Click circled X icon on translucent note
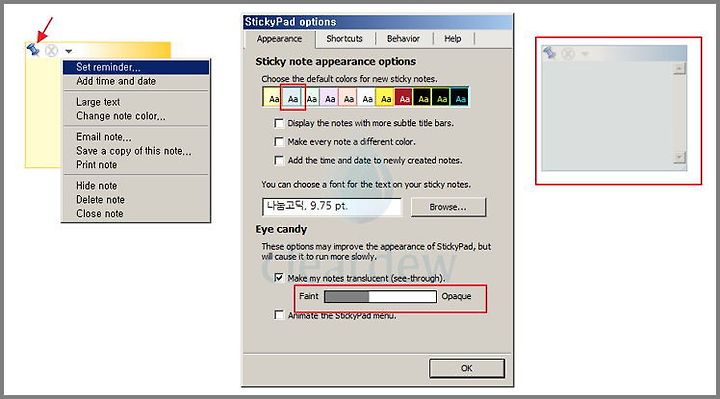 568,54
